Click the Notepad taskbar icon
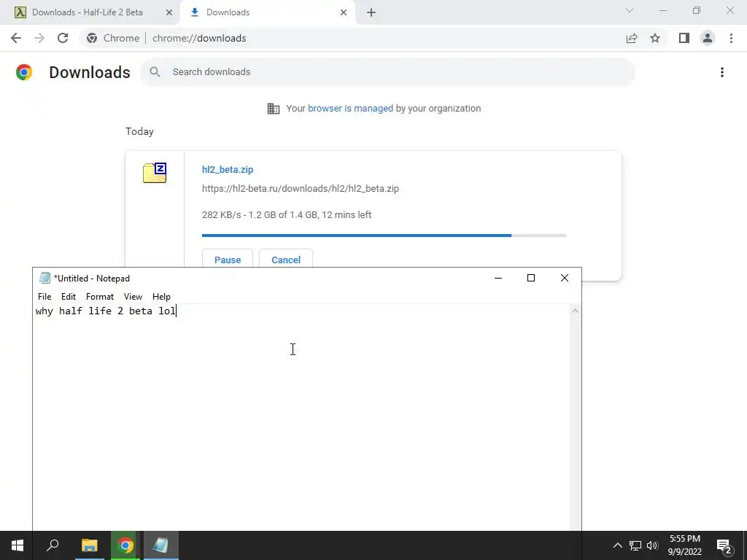This screenshot has width=747, height=560. pyautogui.click(x=160, y=545)
